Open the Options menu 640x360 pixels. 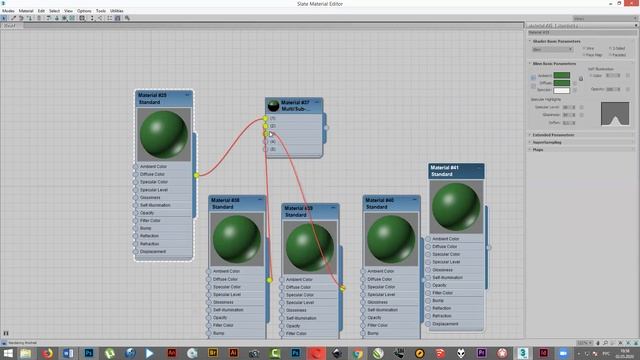(x=84, y=11)
